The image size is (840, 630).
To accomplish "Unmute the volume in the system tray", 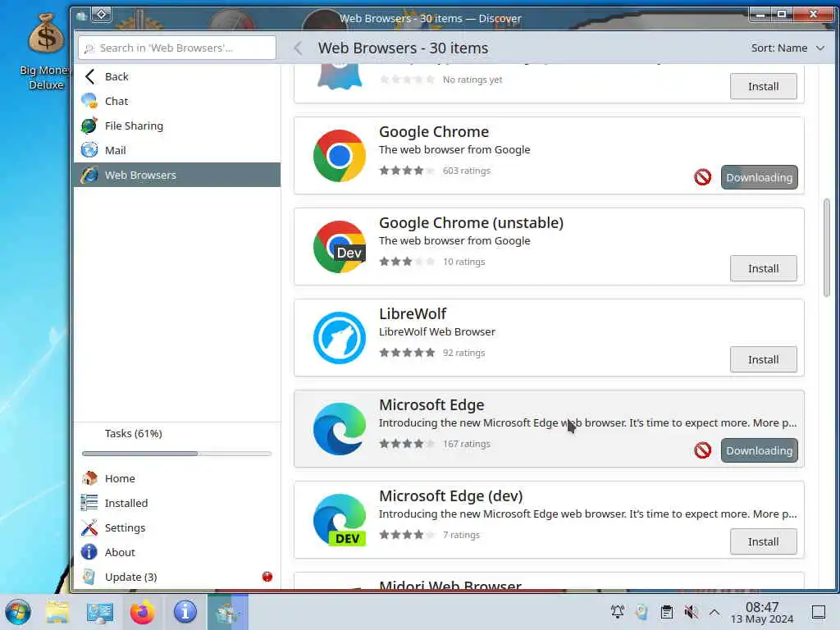I will pos(691,612).
